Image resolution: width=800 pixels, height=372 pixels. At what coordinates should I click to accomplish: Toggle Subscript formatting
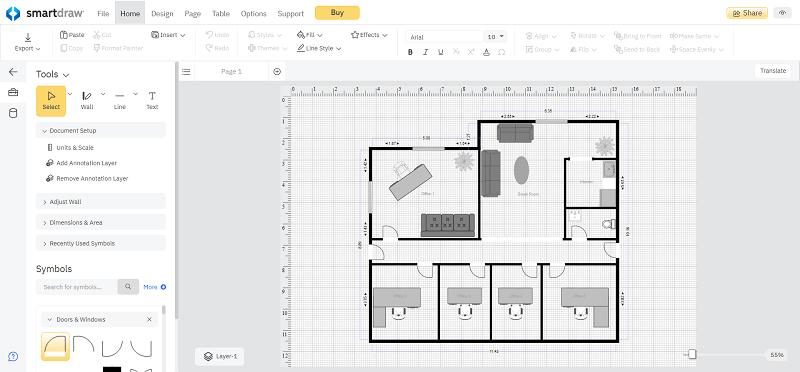(x=456, y=52)
